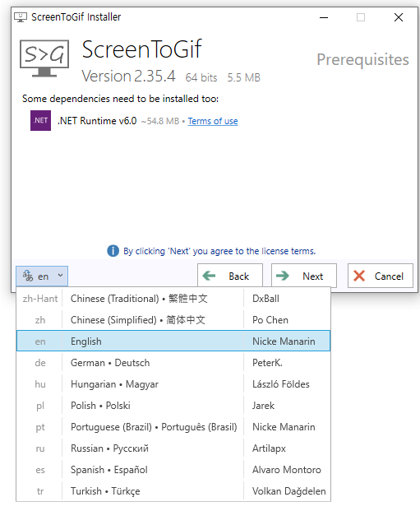Click the language translate icon in selector
Image resolution: width=420 pixels, height=511 pixels.
(x=28, y=276)
